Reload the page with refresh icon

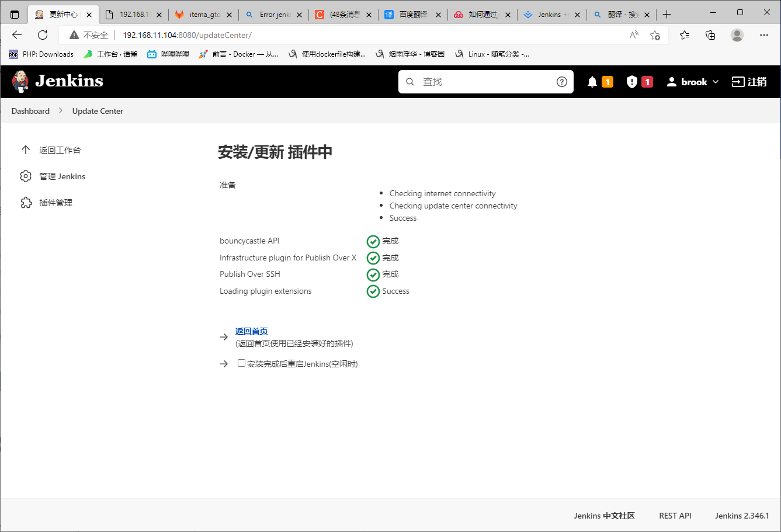tap(43, 35)
